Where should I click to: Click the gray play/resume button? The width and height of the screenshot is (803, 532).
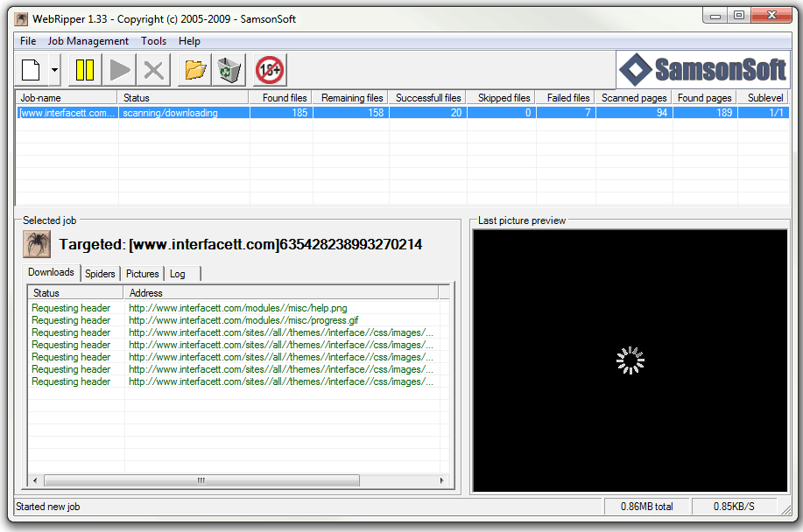pos(120,70)
